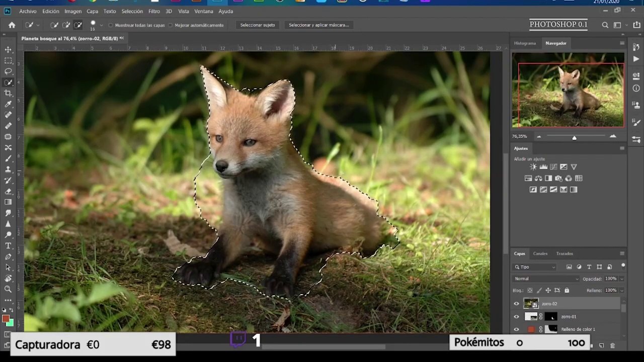Click 'Seleccionar y aplicar máscara...' button
This screenshot has width=644, height=362.
tap(319, 25)
